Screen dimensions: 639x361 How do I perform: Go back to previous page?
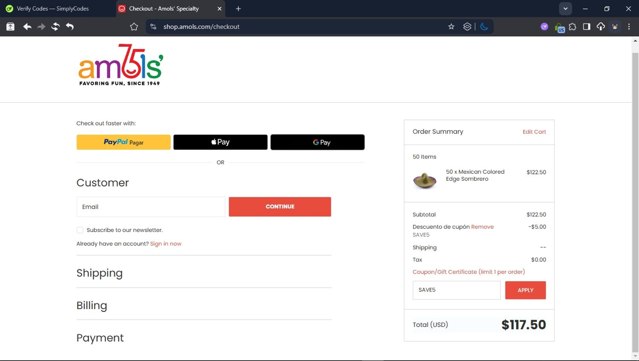tap(27, 26)
